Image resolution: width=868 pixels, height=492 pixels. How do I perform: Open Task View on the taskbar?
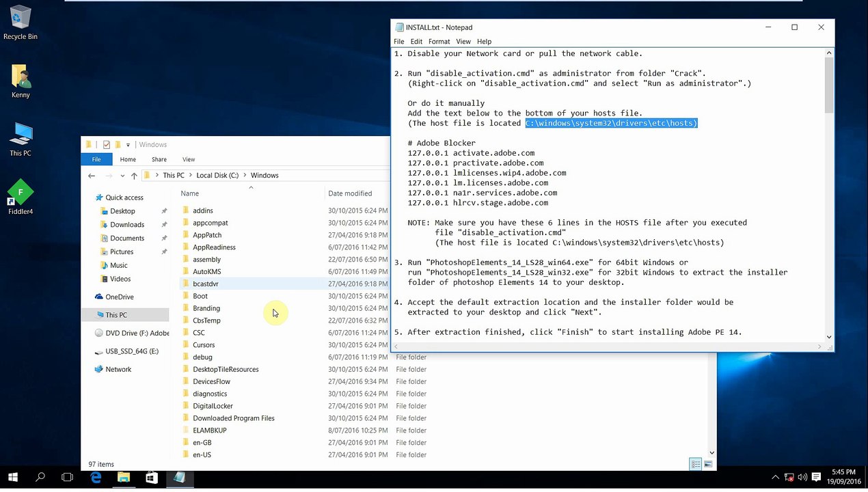click(67, 478)
